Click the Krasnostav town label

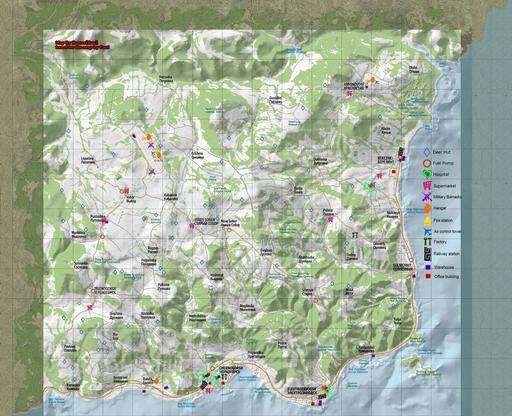354,86
